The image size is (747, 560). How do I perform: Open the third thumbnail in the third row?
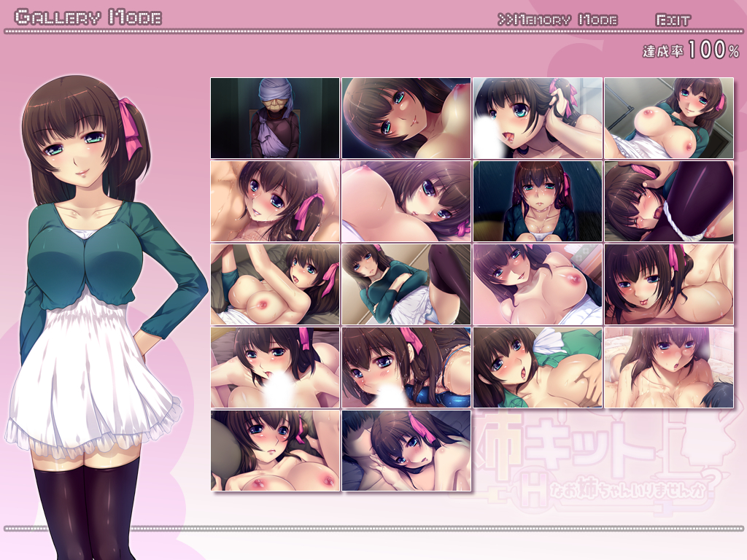(538, 284)
